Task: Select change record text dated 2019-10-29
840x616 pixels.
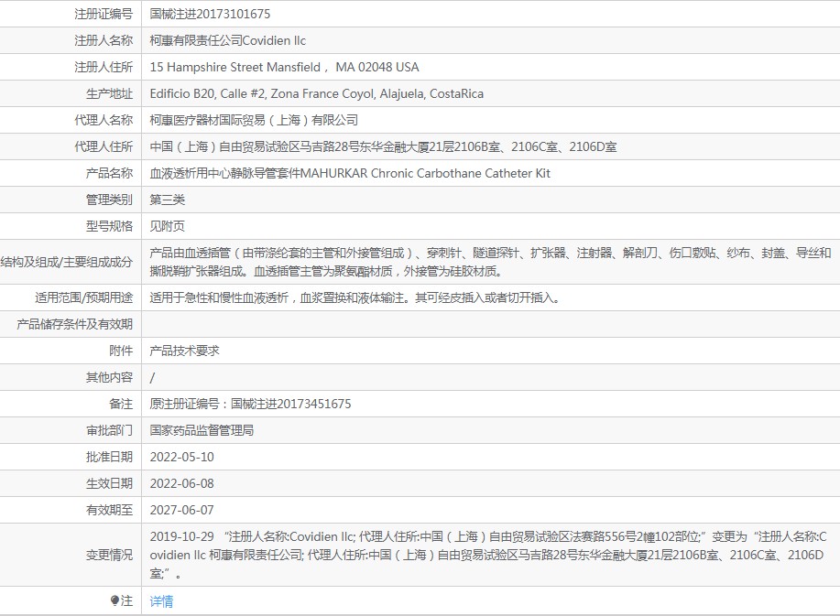Action: (488, 555)
